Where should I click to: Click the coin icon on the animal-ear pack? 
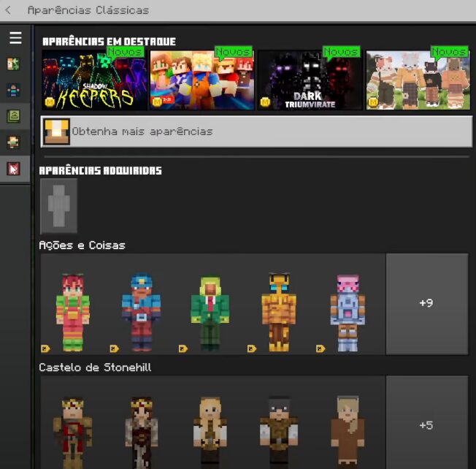coord(373,102)
